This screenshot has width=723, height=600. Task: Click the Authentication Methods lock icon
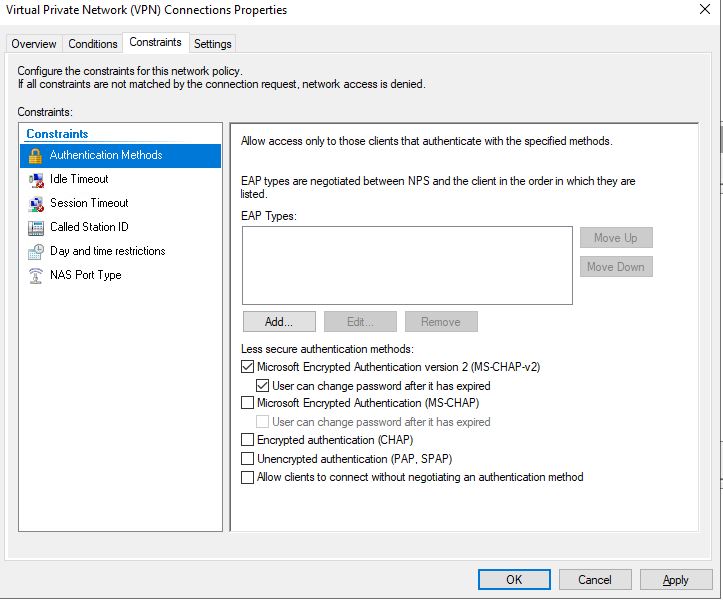tap(36, 156)
